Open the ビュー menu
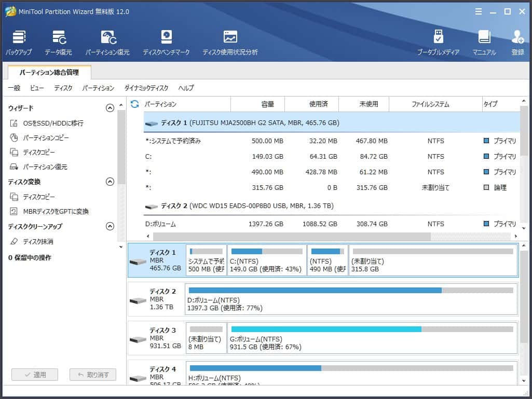The height and width of the screenshot is (399, 532). (37, 88)
